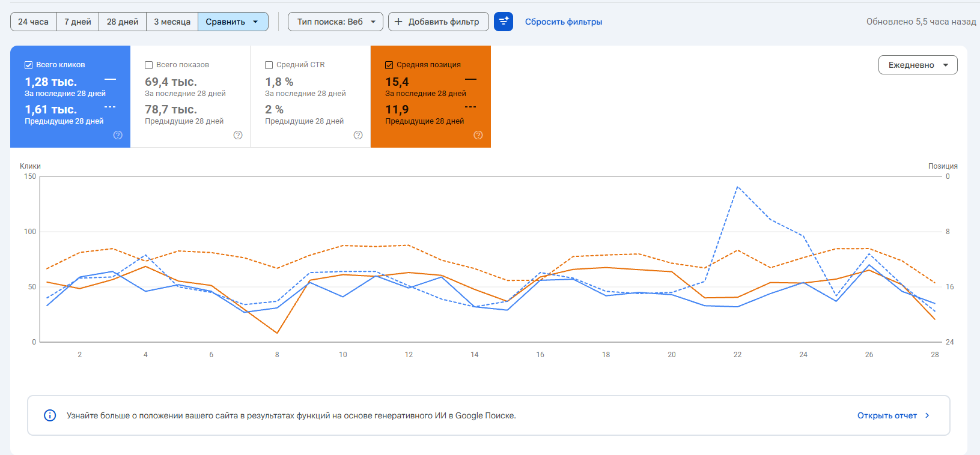The image size is (980, 455).
Task: Uncheck the Всего кликов checkbox
Action: coord(28,65)
